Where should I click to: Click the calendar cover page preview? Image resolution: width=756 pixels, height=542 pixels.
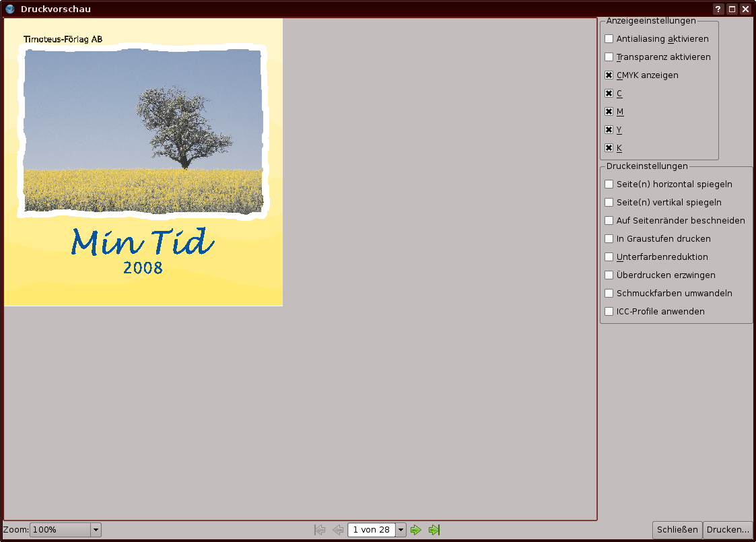pos(143,162)
